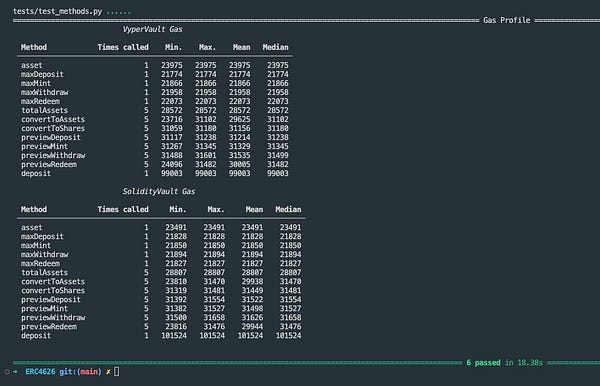600x386 pixels.
Task: Select 'previewMint' method in SolidityVault table
Action: (x=44, y=308)
